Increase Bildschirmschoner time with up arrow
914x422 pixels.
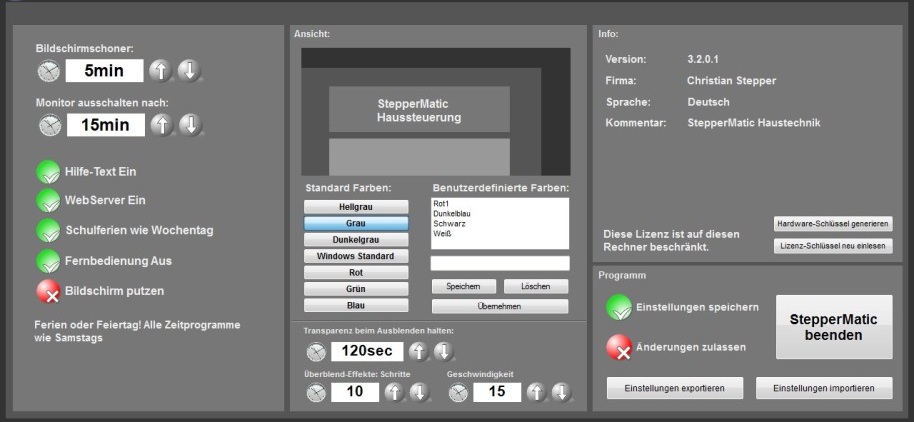click(160, 71)
